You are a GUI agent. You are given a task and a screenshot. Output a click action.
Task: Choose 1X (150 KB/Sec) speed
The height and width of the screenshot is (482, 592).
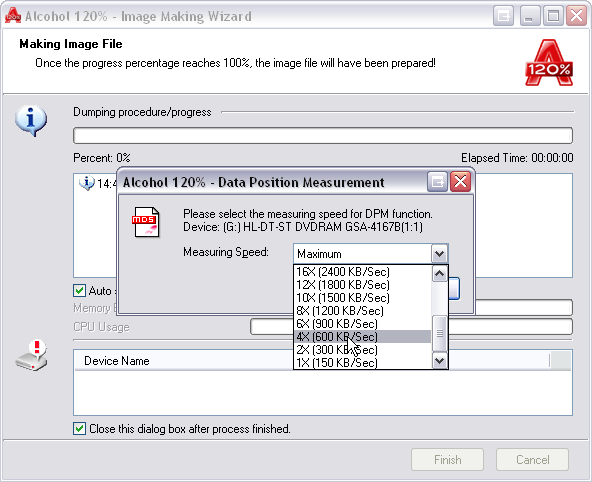(362, 362)
